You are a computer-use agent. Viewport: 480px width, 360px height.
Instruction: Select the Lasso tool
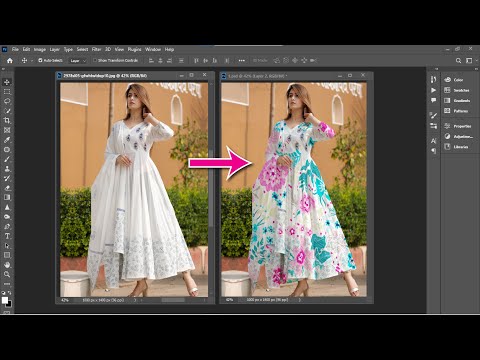point(7,101)
